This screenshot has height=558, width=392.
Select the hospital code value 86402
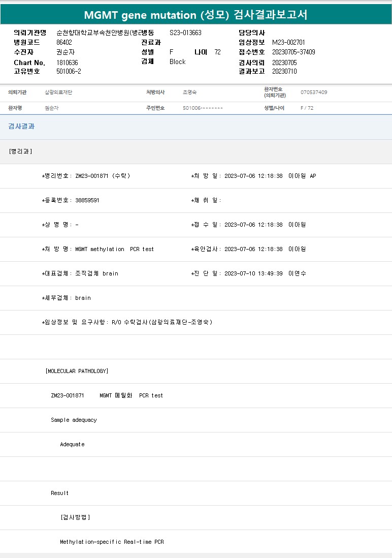tap(64, 43)
